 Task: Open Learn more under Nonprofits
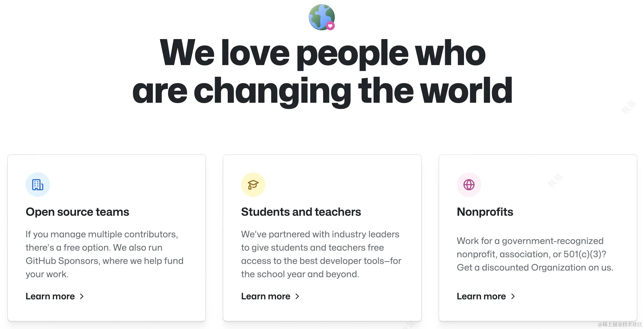pyautogui.click(x=481, y=296)
